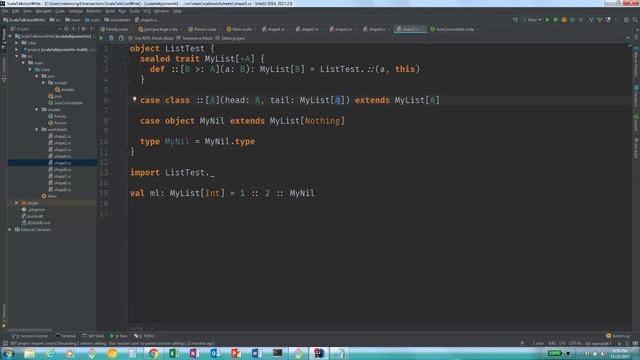Click the clear/copy worksheet output icon

coord(121,38)
